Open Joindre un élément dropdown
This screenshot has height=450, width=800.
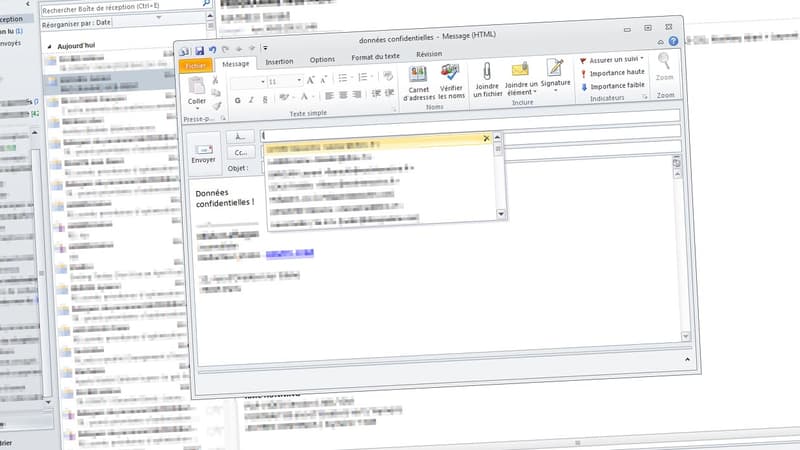coord(521,79)
